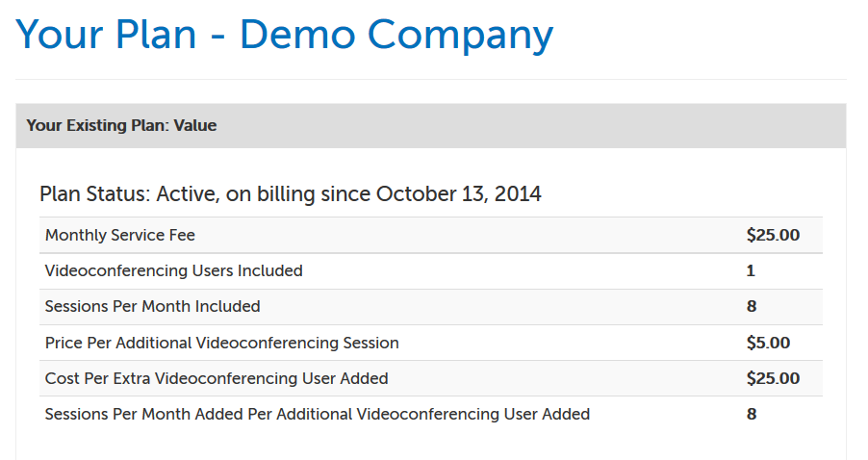Click "Demo Company" in the page heading
868x460 pixels.
[396, 35]
